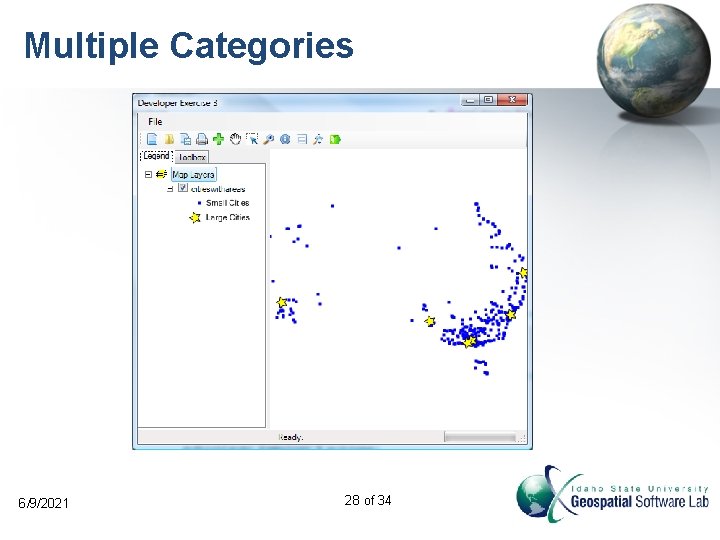Click the Small Cities blue dot symbol

tap(199, 203)
